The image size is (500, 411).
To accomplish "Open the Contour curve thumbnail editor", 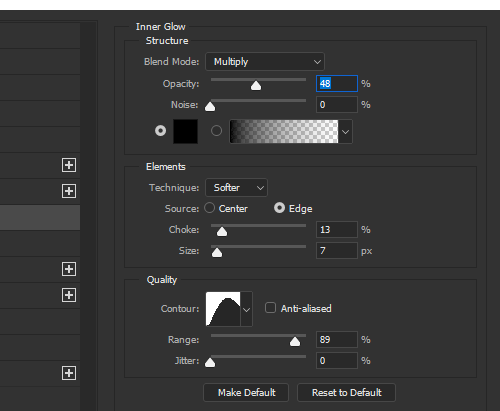I will 223,309.
